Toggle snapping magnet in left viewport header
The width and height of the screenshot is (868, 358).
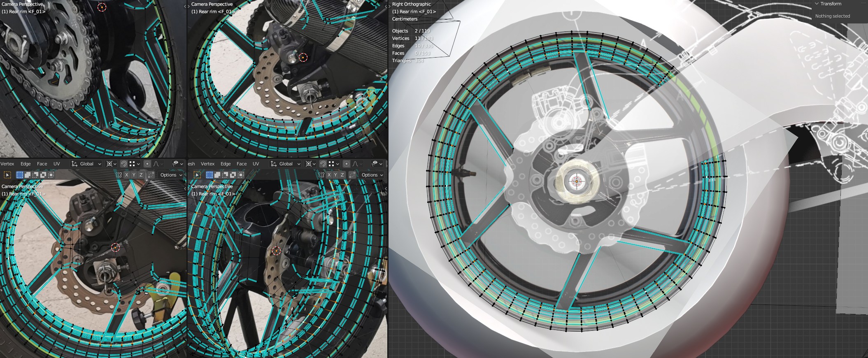click(123, 164)
